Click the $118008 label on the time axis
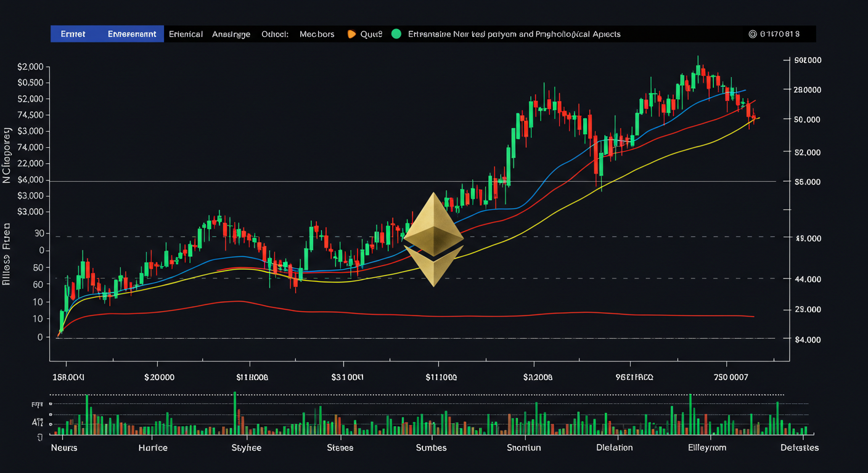The width and height of the screenshot is (868, 473). (x=252, y=377)
